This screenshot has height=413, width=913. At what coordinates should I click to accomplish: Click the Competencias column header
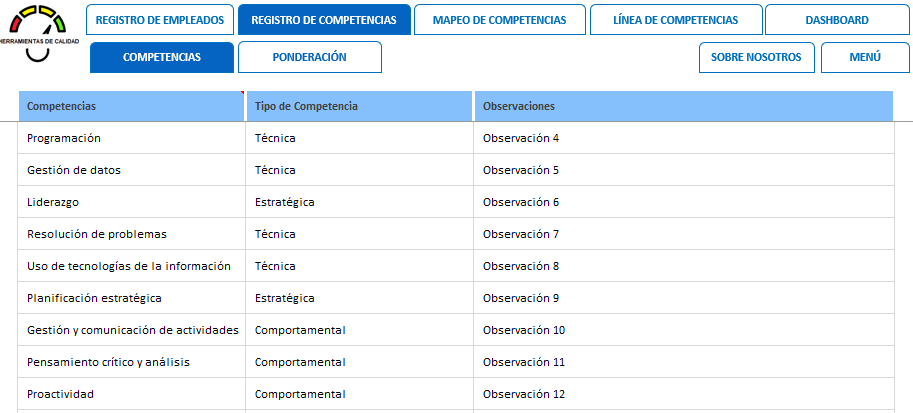point(131,106)
